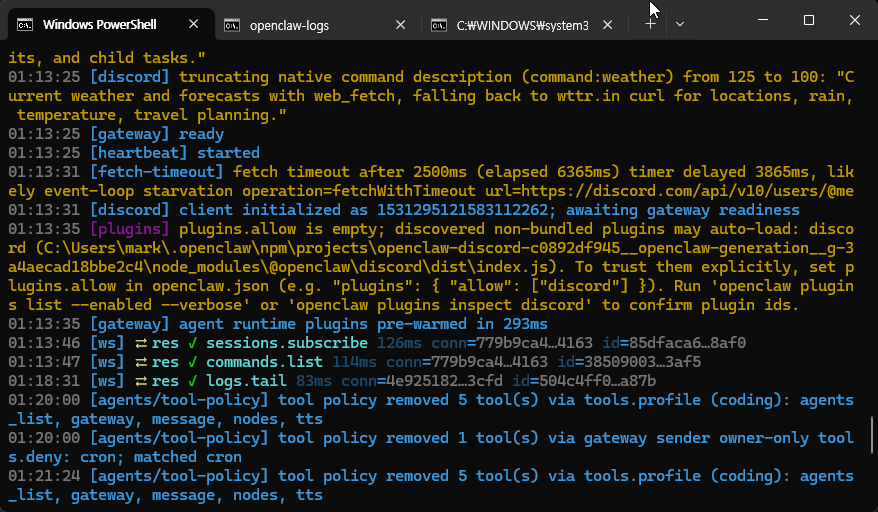Close the terminal window
The image size is (878, 512).
pyautogui.click(x=854, y=20)
